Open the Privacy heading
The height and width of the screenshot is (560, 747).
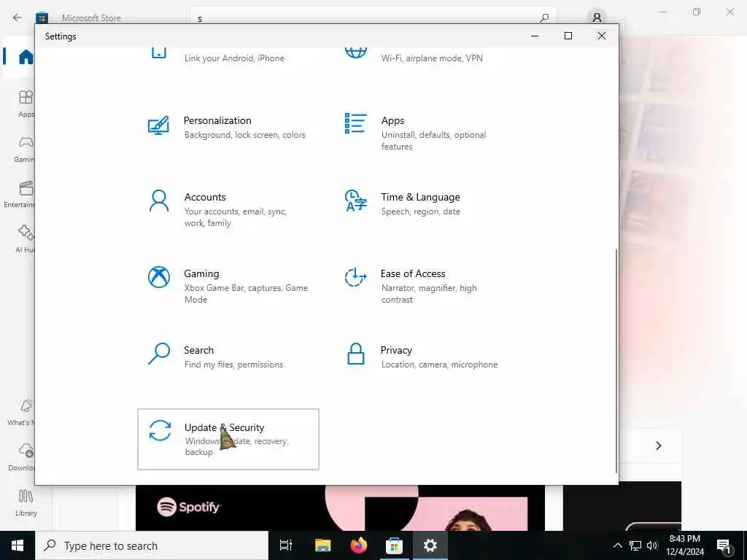pyautogui.click(x=396, y=350)
